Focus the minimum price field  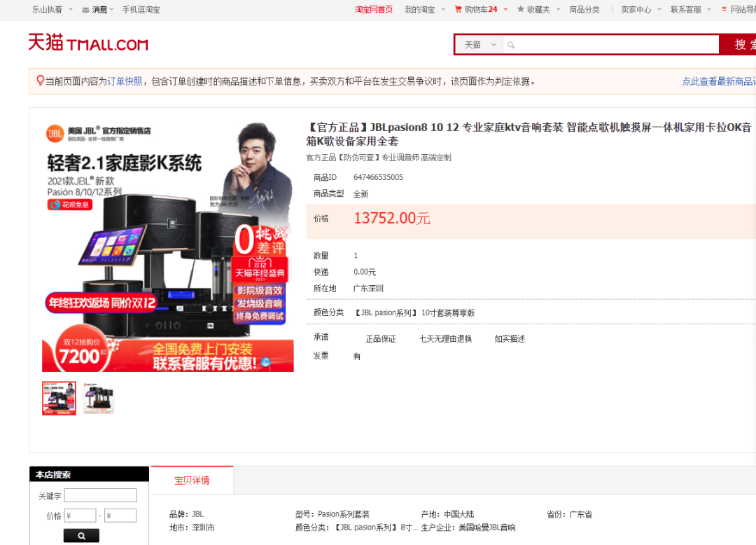[x=80, y=516]
